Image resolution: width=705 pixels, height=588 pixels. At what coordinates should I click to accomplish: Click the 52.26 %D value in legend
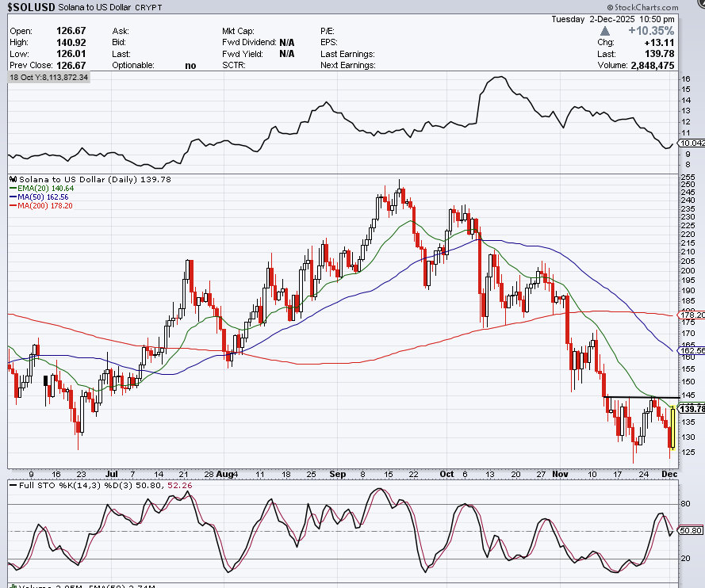click(x=180, y=485)
